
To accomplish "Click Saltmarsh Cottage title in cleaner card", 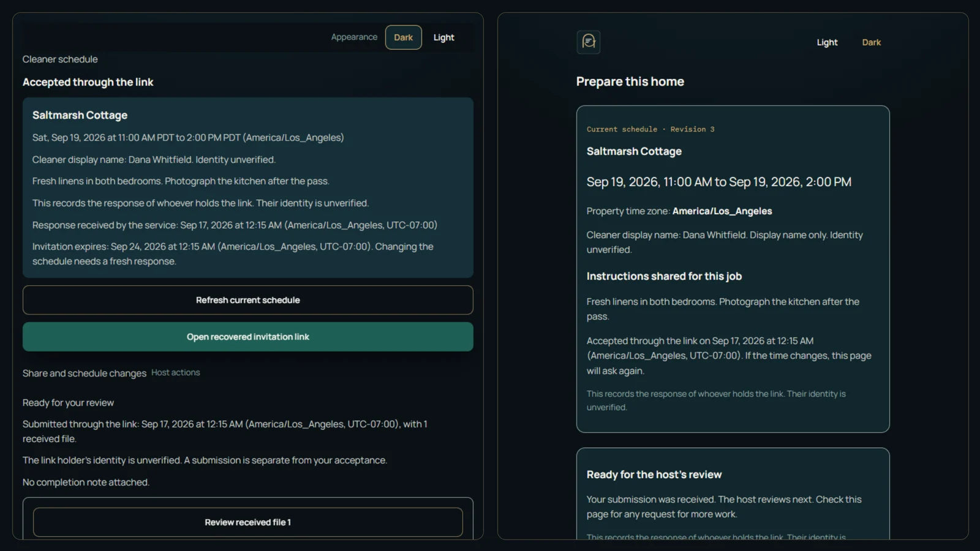I will coord(634,151).
